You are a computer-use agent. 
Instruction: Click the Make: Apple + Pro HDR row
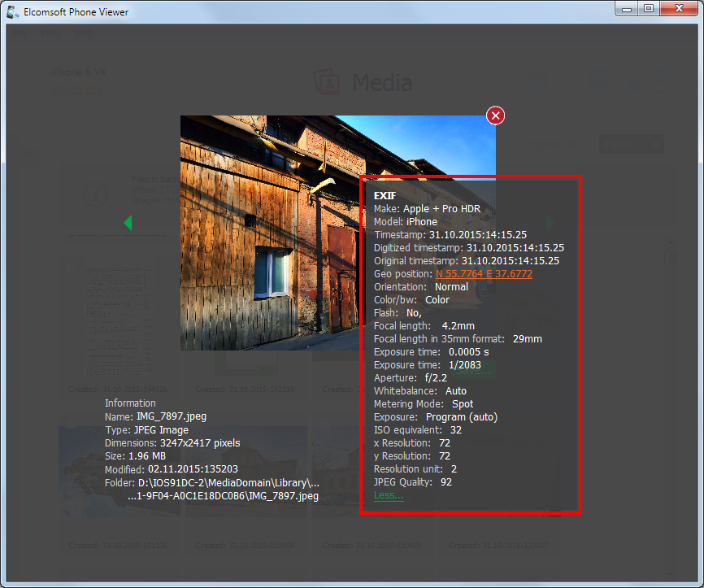point(427,209)
